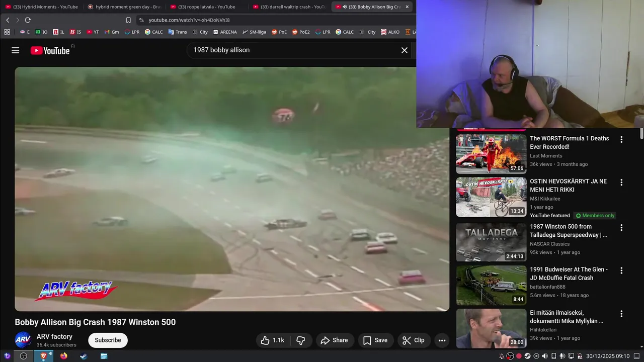The height and width of the screenshot is (362, 644).
Task: Open the ARV factory channel avatar
Action: (x=23, y=340)
